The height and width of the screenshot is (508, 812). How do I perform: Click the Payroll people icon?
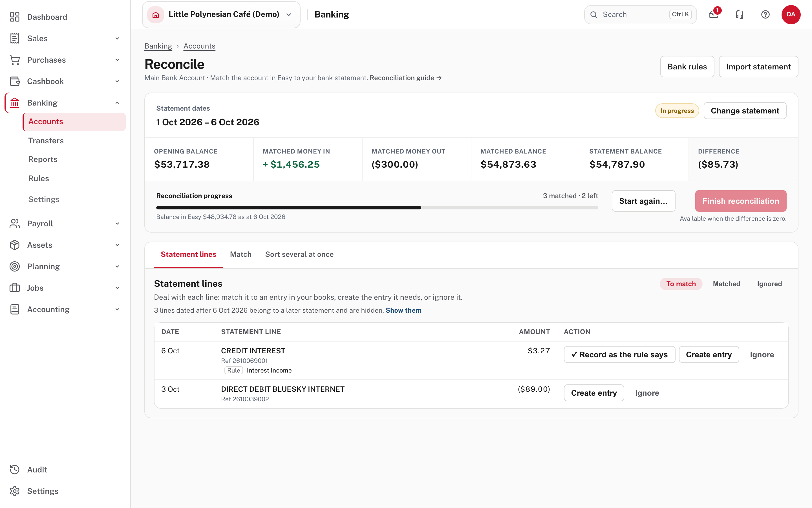pyautogui.click(x=14, y=224)
